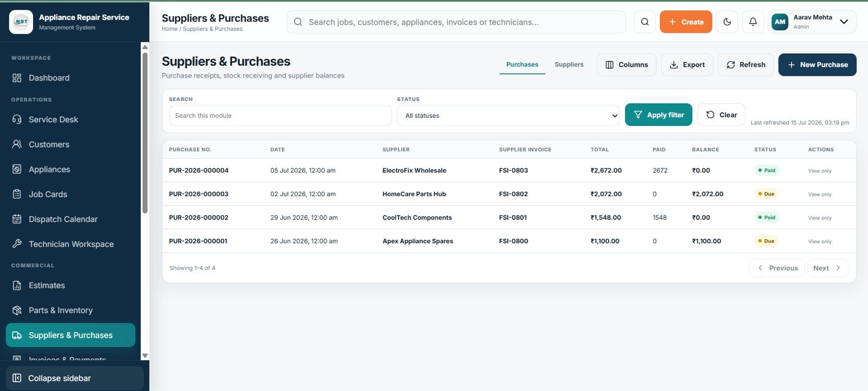Switch to the Suppliers tab

[x=569, y=64]
